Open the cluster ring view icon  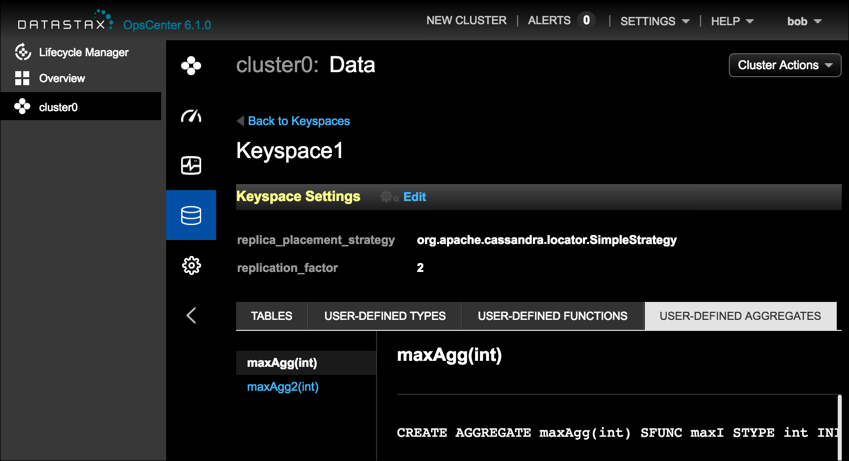click(x=191, y=66)
